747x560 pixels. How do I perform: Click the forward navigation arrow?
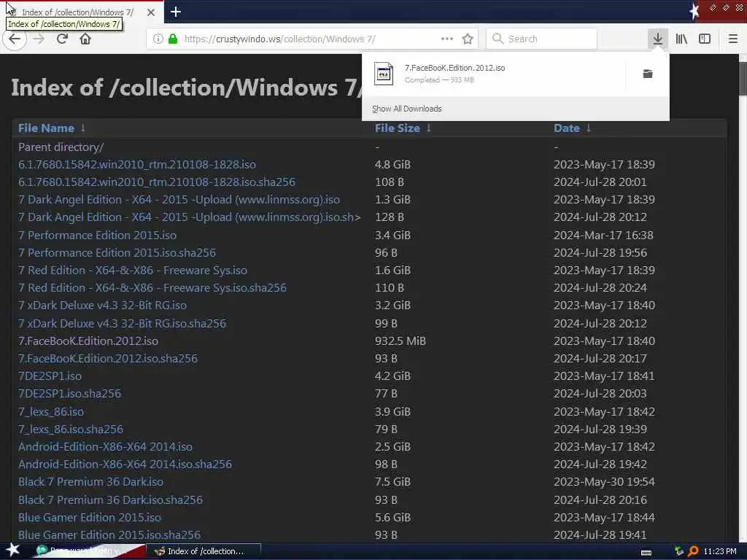tap(39, 39)
